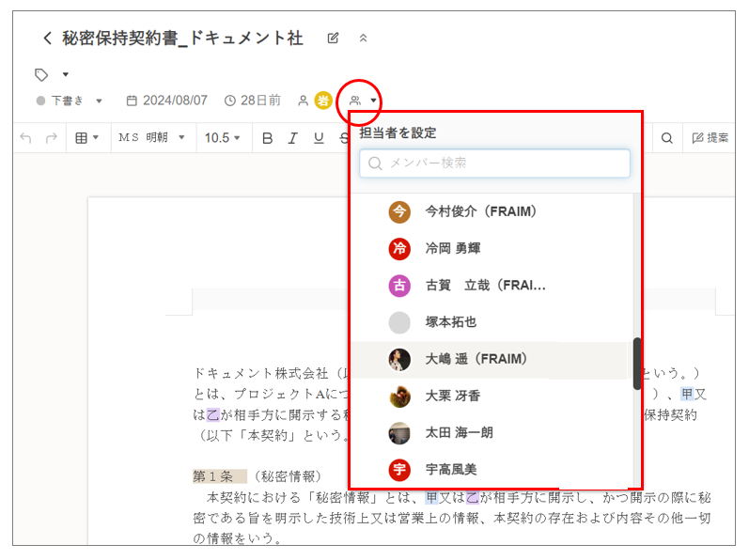This screenshot has width=749, height=560.
Task: Toggle underline formatting
Action: [319, 138]
